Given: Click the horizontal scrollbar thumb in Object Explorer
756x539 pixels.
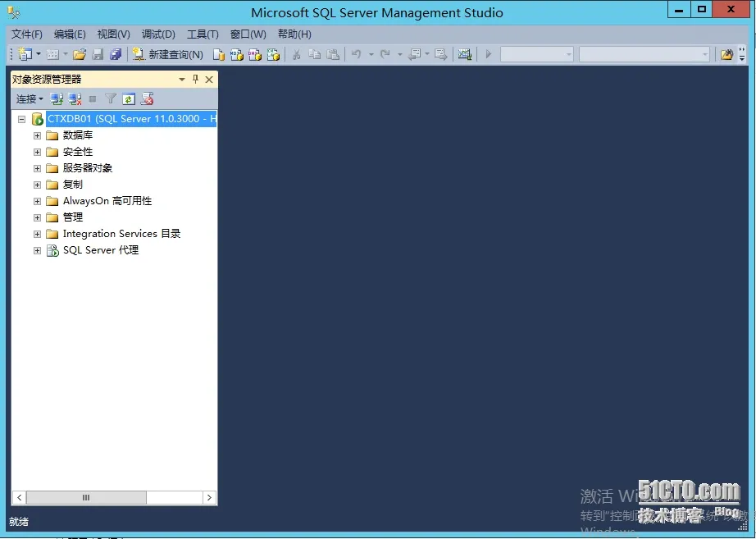Looking at the screenshot, I should 86,497.
